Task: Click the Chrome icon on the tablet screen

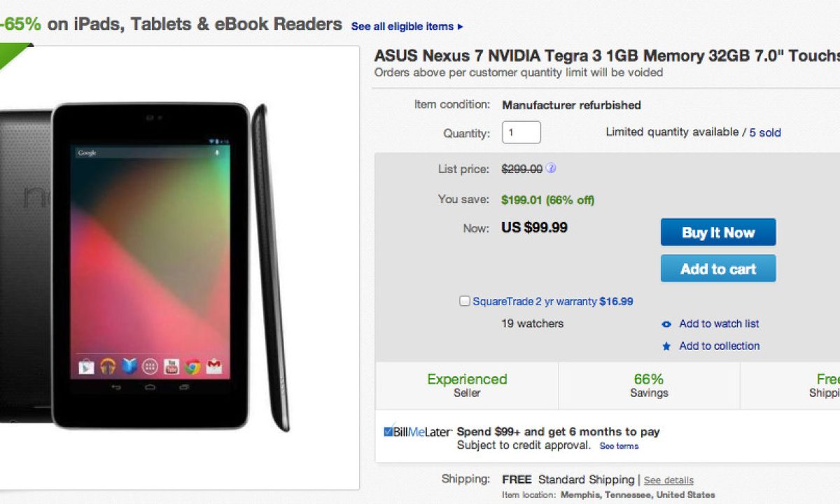Action: coord(192,366)
